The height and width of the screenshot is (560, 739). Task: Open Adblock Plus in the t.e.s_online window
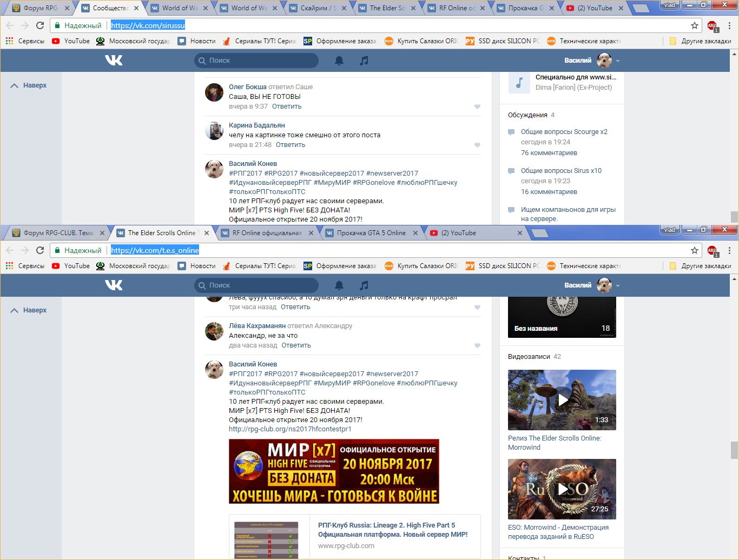point(712,250)
